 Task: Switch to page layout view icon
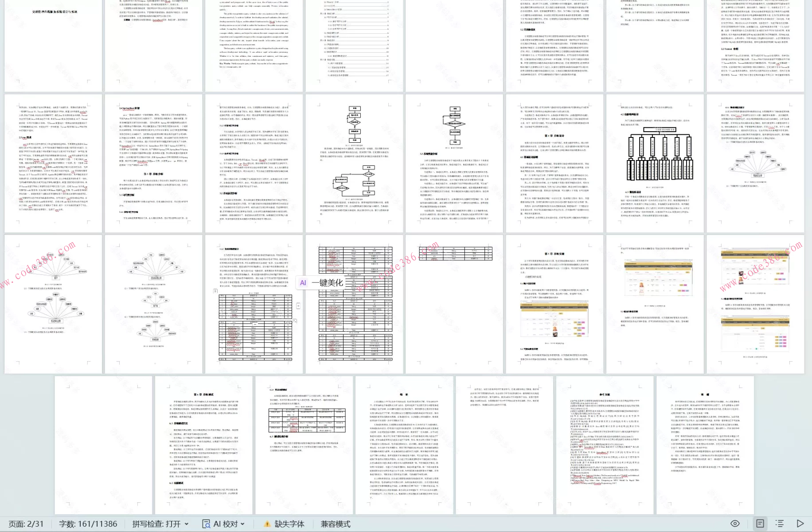point(760,524)
